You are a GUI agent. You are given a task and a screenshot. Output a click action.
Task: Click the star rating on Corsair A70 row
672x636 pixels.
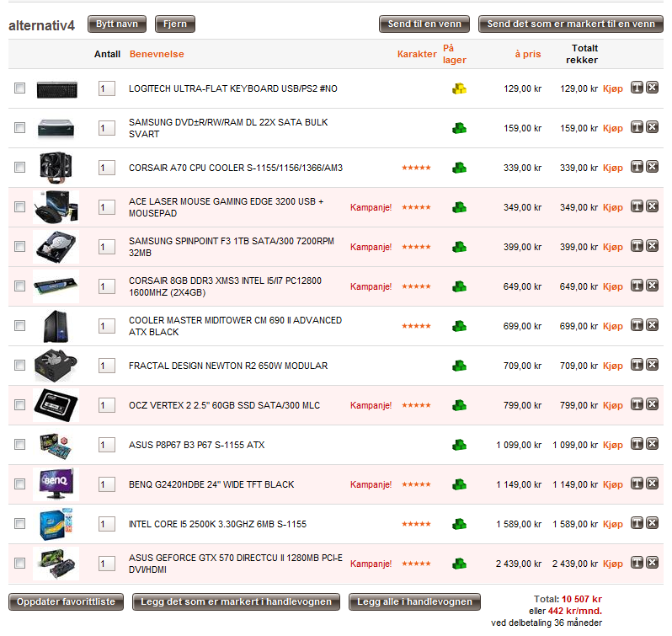[416, 168]
